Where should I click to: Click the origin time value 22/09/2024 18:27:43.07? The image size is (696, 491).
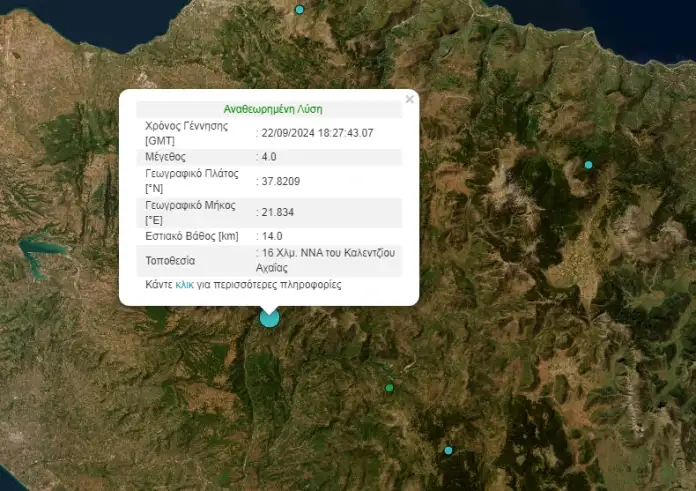[317, 133]
